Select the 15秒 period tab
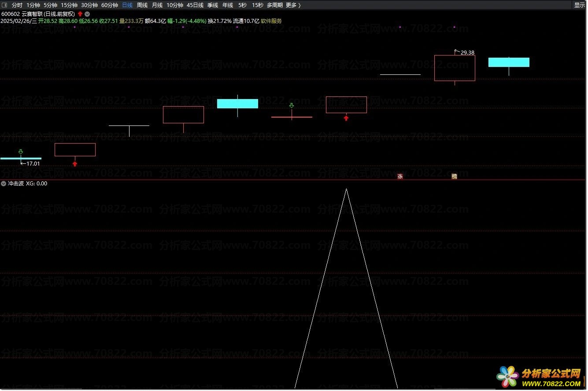This screenshot has height=391, width=588. [x=258, y=5]
